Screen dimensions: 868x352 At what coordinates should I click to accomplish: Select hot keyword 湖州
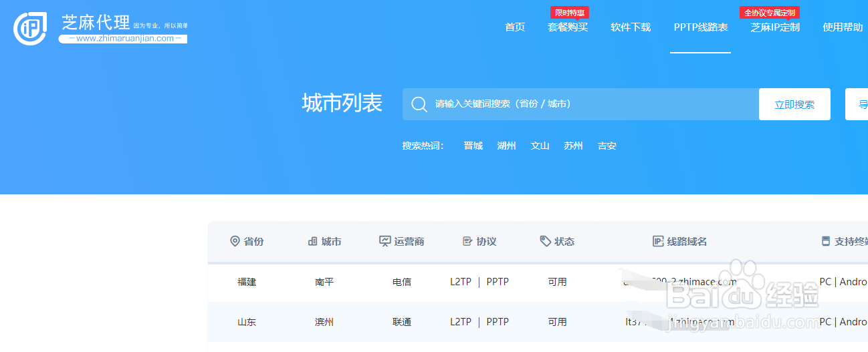507,146
